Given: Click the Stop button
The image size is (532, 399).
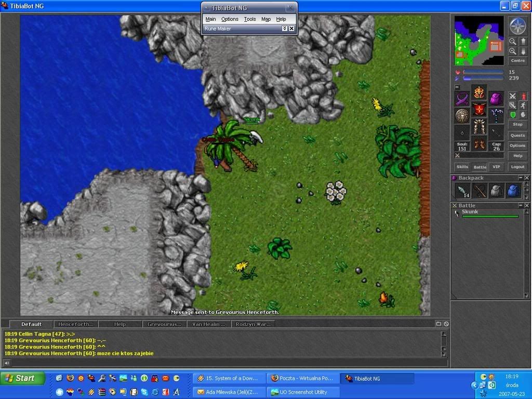Looking at the screenshot, I should (x=518, y=125).
